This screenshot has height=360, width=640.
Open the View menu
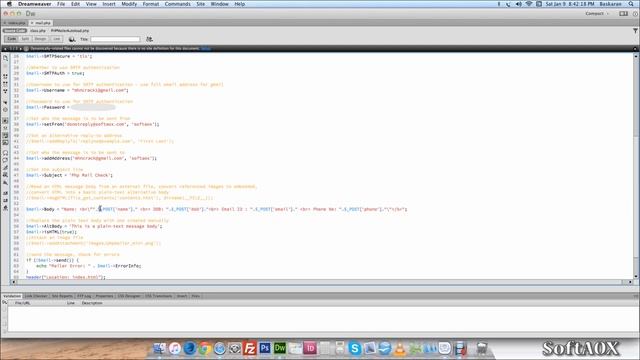(91, 4)
